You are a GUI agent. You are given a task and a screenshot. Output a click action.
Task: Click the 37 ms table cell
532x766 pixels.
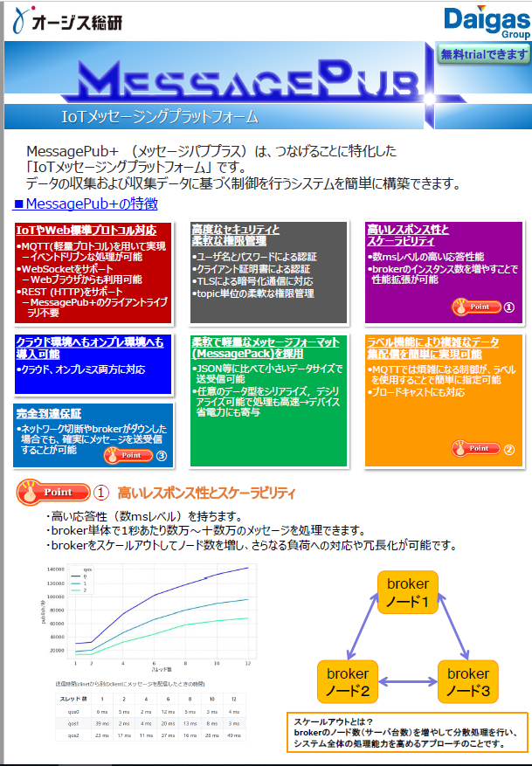pyautogui.click(x=168, y=735)
